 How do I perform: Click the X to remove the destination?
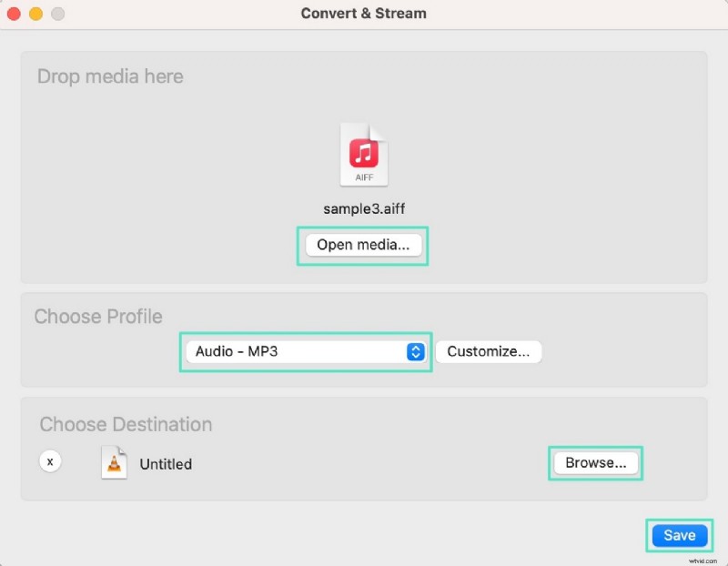tap(50, 461)
